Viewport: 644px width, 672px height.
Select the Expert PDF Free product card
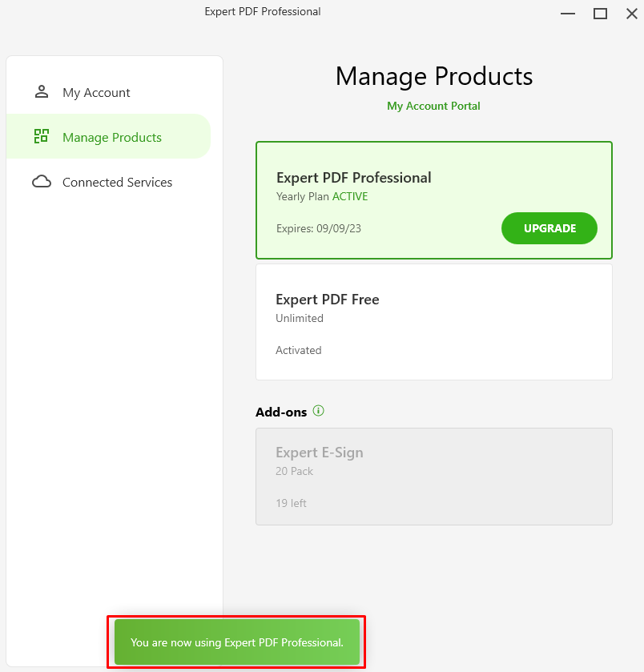click(434, 322)
